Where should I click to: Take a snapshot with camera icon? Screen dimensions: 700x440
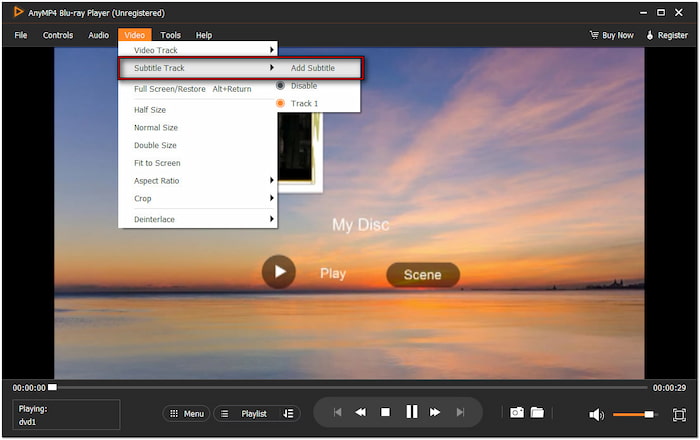pos(517,412)
